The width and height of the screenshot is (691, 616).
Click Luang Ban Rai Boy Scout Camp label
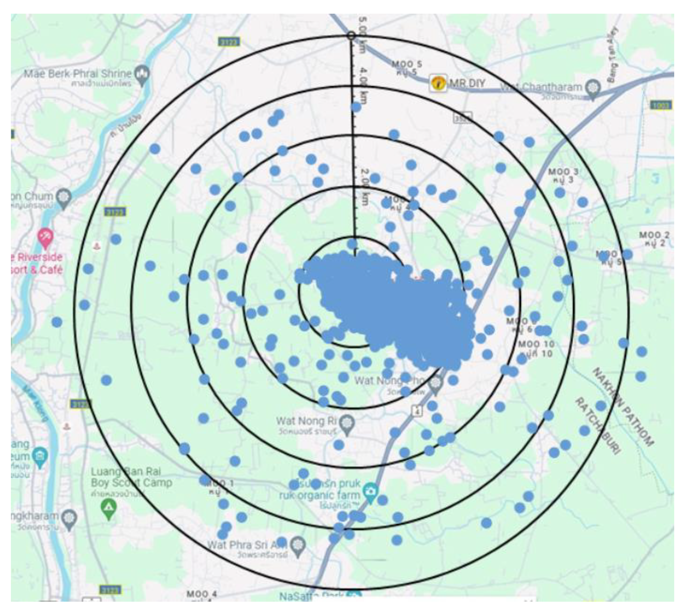coord(131,477)
